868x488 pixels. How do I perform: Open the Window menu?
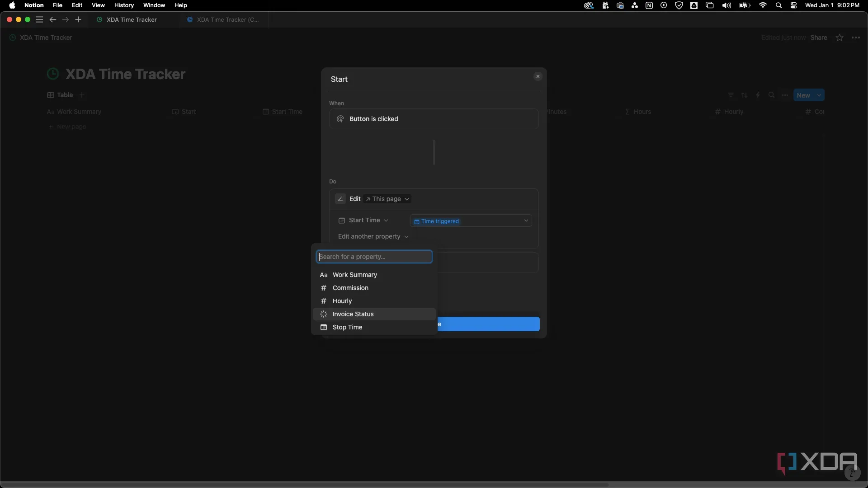point(154,5)
